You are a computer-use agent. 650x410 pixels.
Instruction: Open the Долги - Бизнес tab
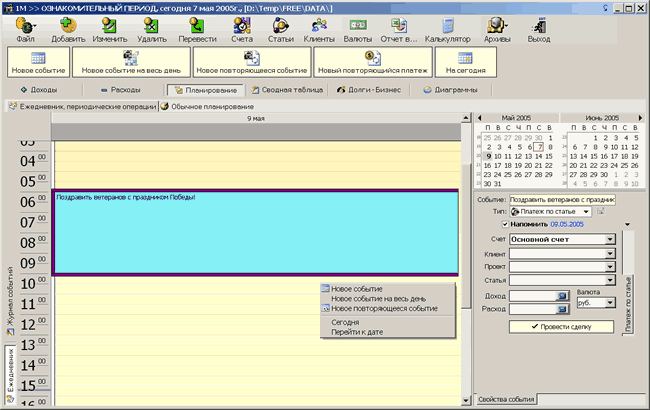(x=369, y=90)
